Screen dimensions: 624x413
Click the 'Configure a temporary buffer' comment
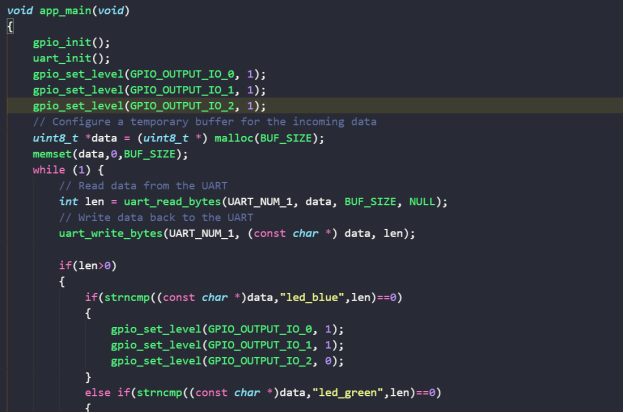coord(205,122)
